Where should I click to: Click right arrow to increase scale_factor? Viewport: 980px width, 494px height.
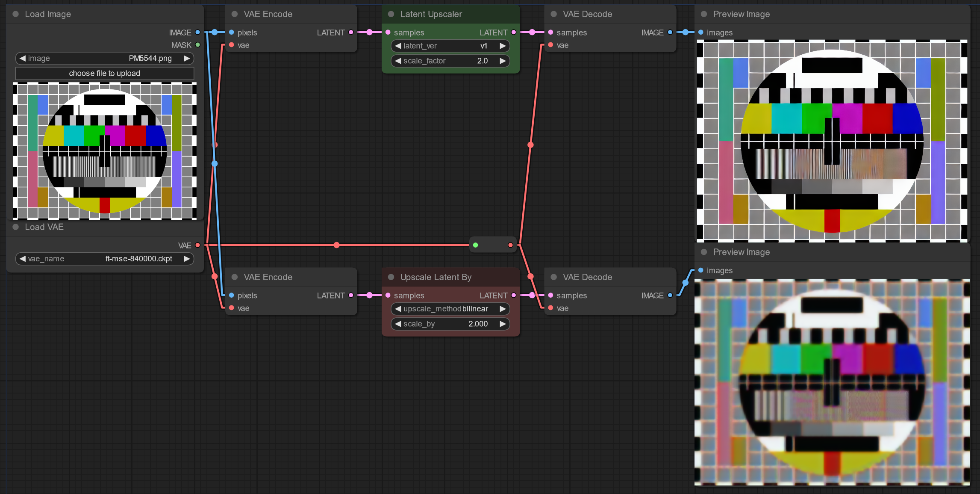point(503,61)
